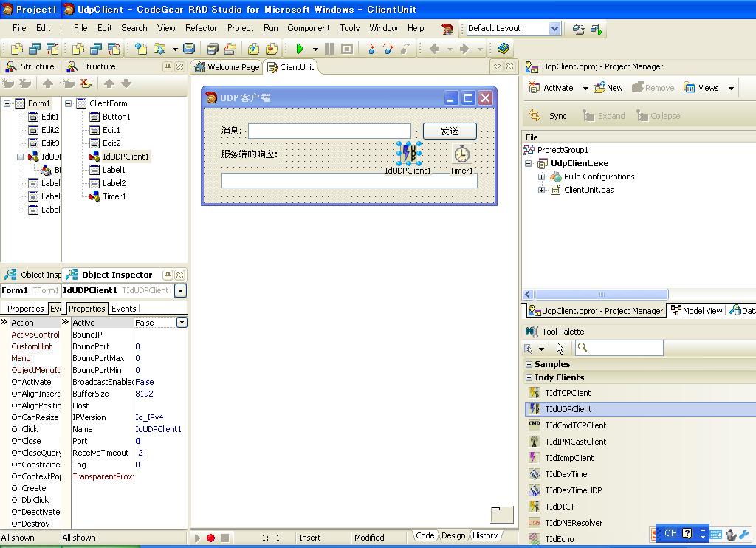Open the Active property value dropdown
Screen dimensions: 756x548
(x=182, y=322)
